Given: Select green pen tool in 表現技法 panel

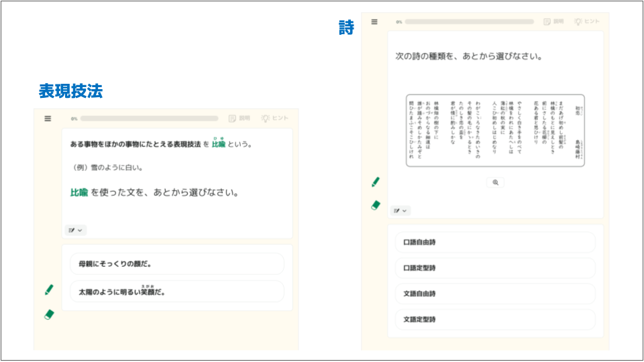Looking at the screenshot, I should [49, 290].
